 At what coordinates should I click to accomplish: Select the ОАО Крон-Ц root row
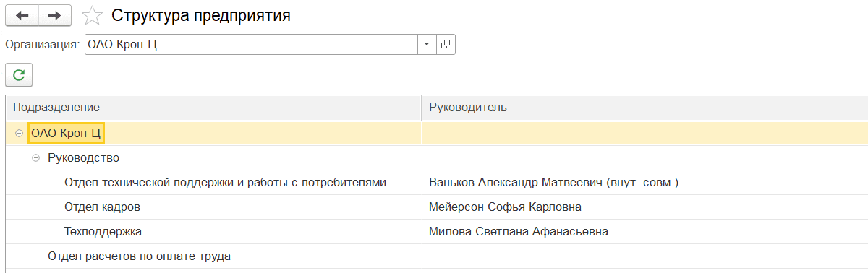[437, 134]
